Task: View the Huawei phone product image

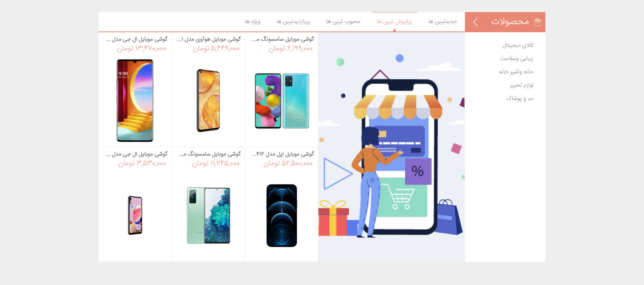Action: point(208,101)
